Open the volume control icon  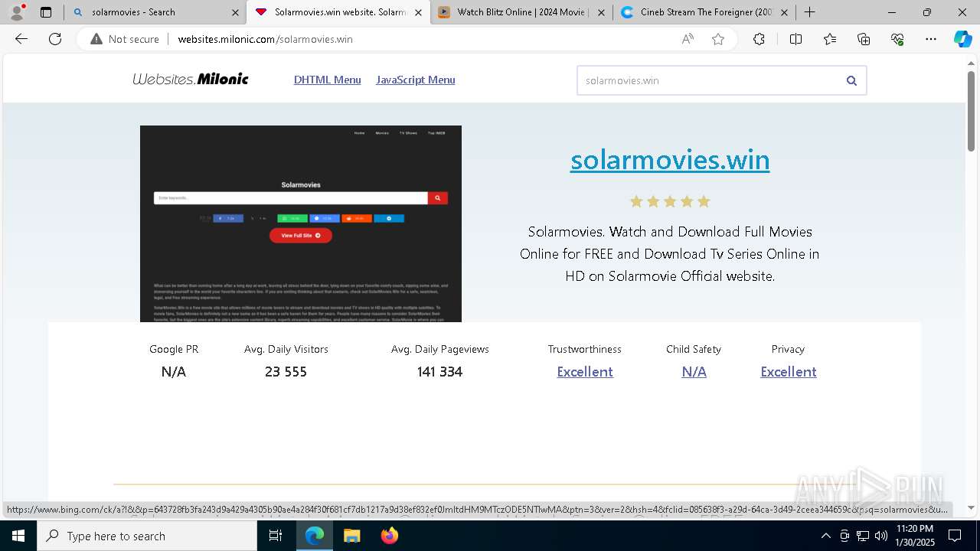(881, 536)
